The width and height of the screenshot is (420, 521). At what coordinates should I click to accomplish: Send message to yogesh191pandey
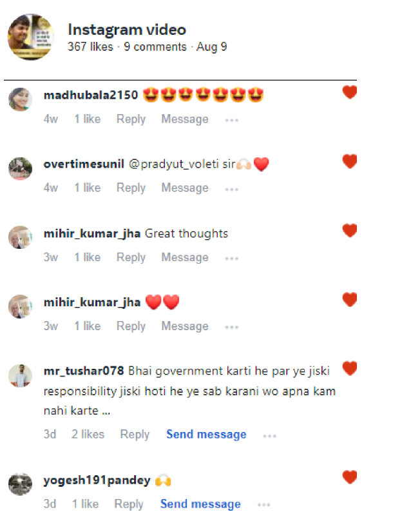pyautogui.click(x=200, y=504)
